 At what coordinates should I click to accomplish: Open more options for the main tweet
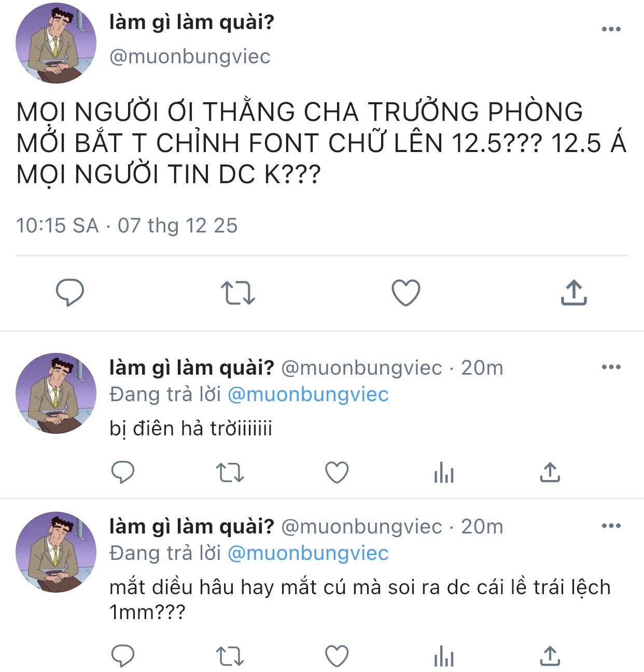[x=611, y=29]
